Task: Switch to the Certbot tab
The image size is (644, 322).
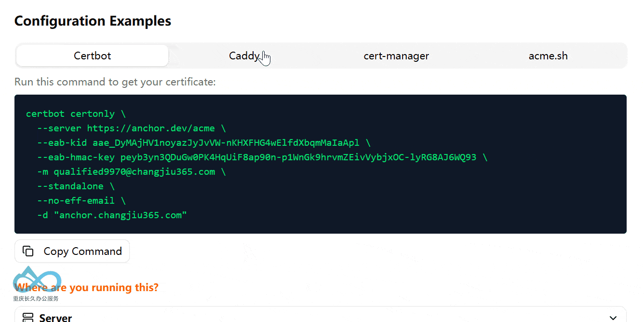Action: [x=92, y=56]
